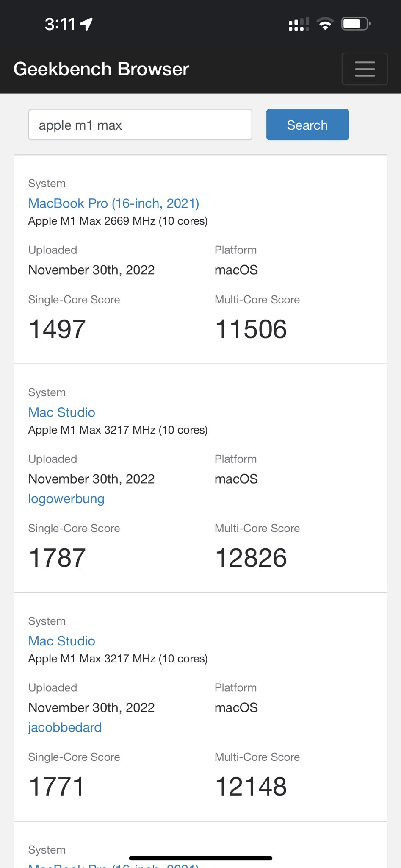The image size is (401, 868).
Task: Open the MacBook Pro (16-inch, 2021) result
Action: 113,203
